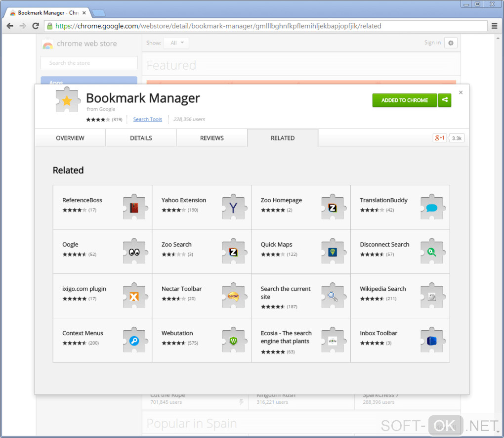The image size is (504, 438).
Task: Click the Quick Maps title
Action: tap(276, 244)
